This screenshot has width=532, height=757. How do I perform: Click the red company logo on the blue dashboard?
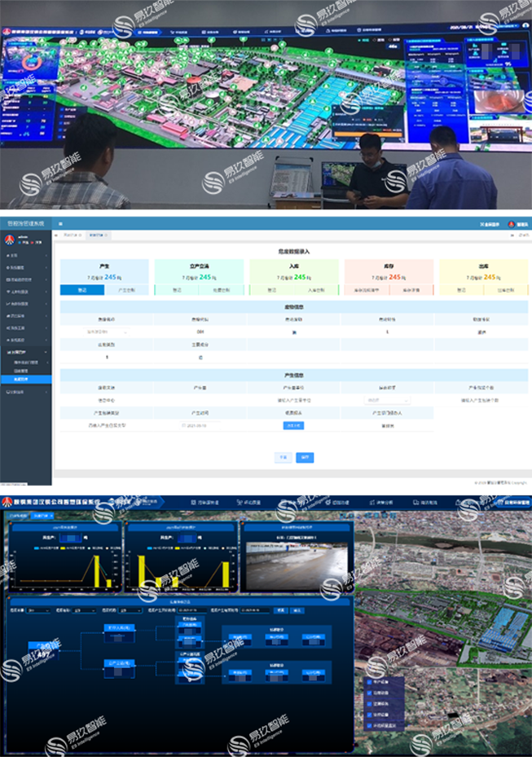click(x=7, y=502)
